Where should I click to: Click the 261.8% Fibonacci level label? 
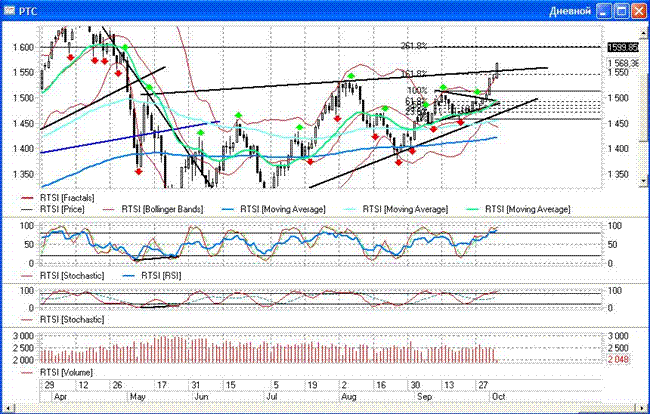tap(414, 46)
